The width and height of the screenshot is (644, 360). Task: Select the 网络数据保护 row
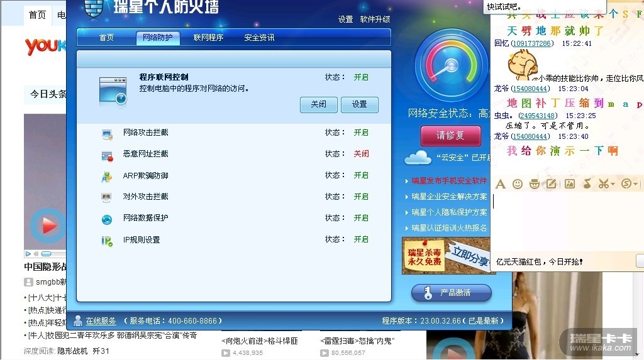(234, 218)
